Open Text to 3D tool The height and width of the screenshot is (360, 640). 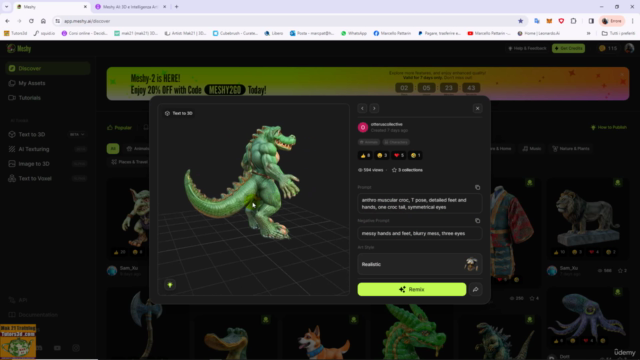click(32, 134)
